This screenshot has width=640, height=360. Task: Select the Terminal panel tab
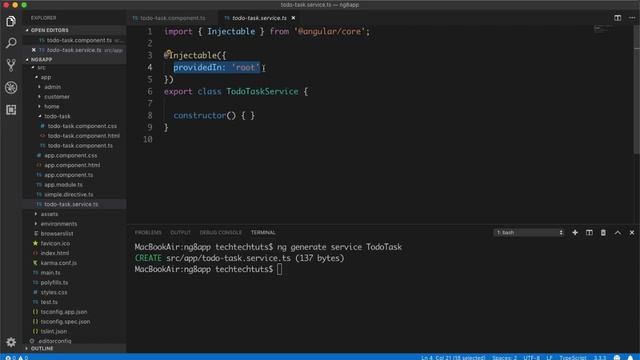point(263,232)
